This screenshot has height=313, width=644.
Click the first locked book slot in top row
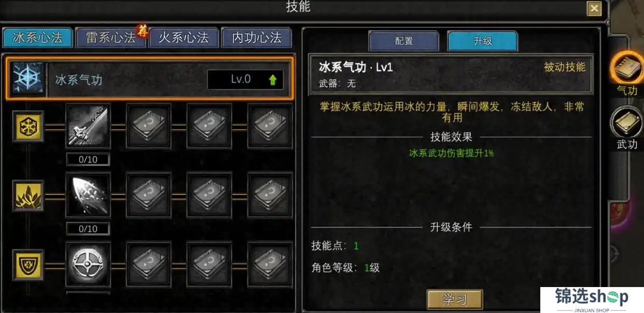[149, 126]
